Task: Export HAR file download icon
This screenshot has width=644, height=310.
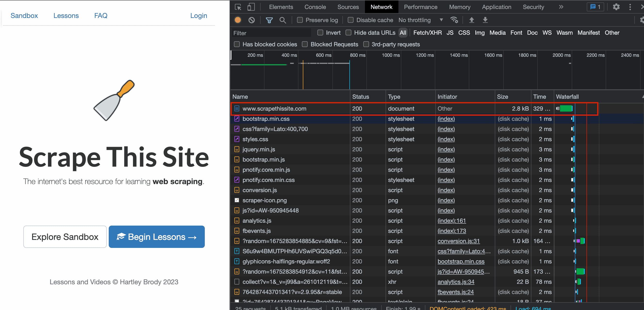Action: point(485,20)
